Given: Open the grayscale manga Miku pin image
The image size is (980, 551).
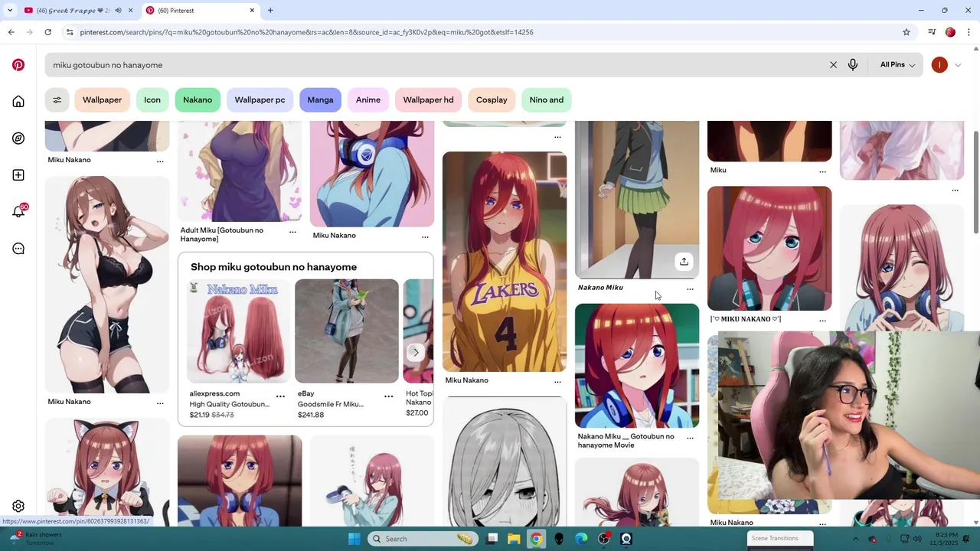Looking at the screenshot, I should click(x=505, y=461).
